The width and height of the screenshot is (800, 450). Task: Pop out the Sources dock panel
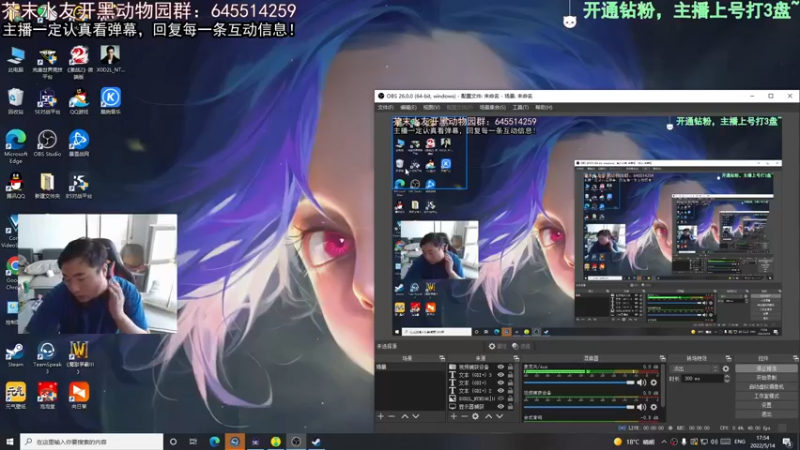point(516,358)
